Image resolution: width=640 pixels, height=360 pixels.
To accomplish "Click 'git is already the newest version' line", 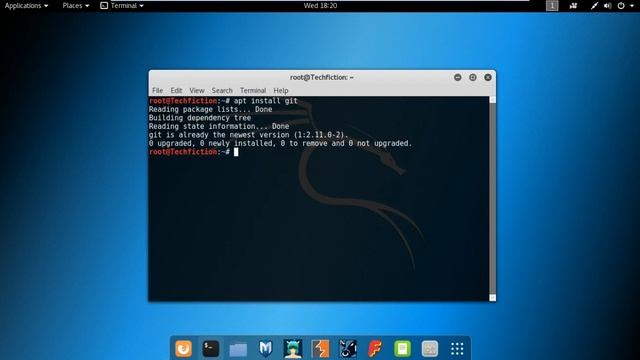I will 249,135.
